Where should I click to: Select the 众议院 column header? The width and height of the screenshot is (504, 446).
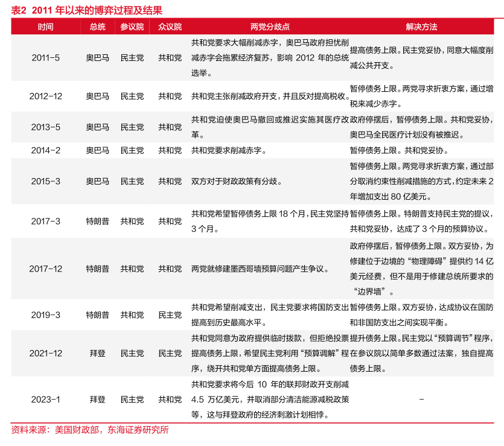point(170,27)
